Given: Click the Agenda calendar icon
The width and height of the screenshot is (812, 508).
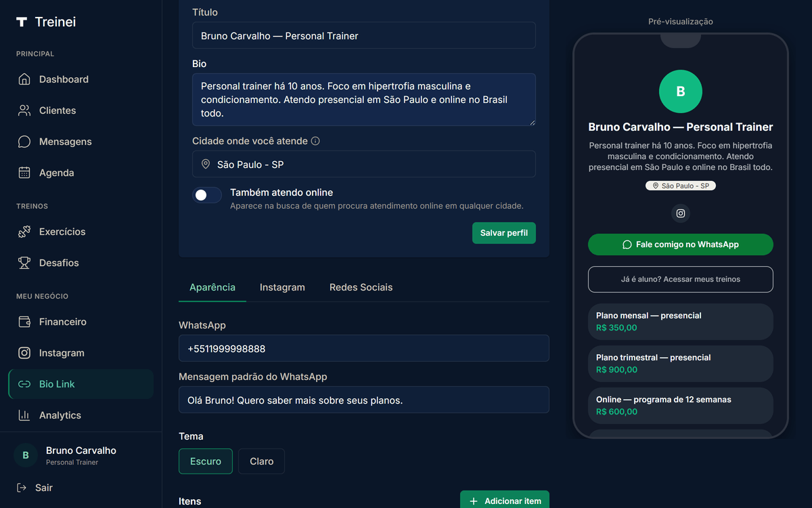Looking at the screenshot, I should click(x=24, y=173).
